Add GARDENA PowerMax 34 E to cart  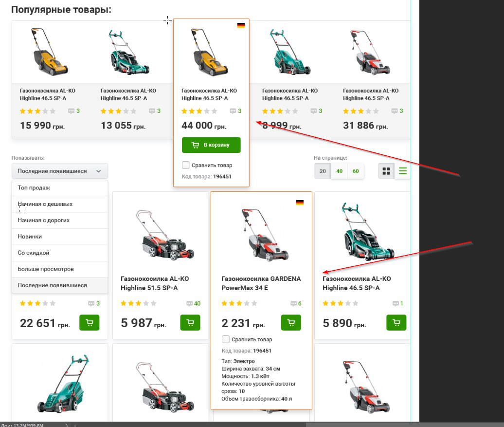tap(291, 322)
